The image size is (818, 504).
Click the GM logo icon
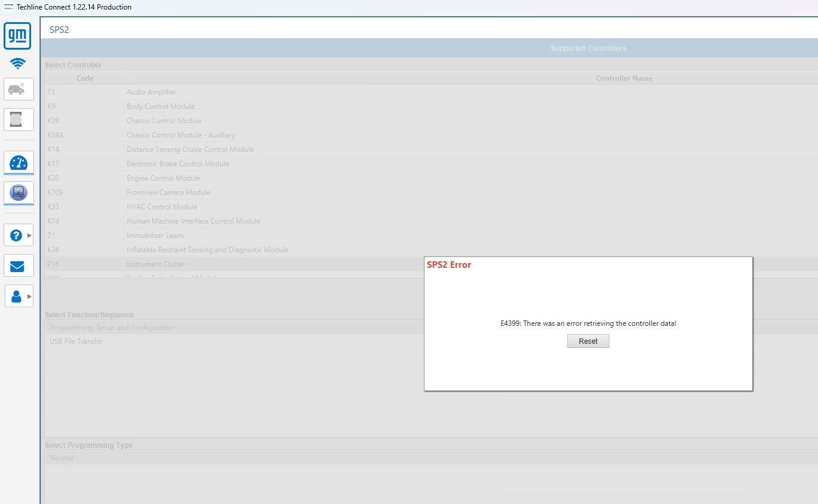pos(17,36)
